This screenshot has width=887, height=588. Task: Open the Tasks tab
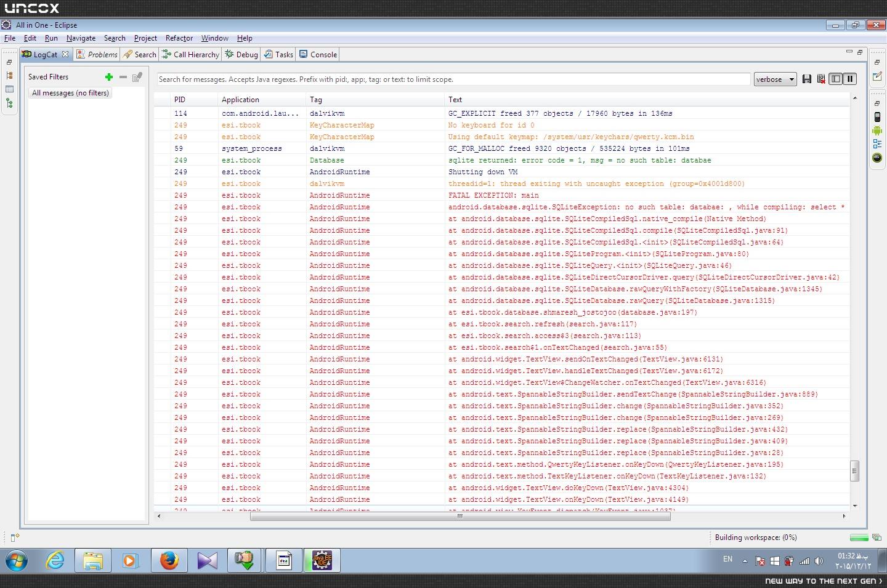click(x=278, y=54)
